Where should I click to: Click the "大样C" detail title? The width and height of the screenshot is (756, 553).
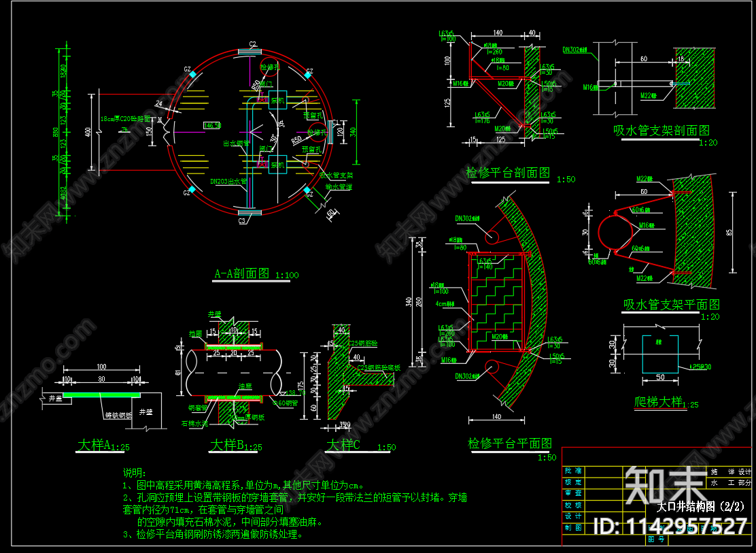[x=343, y=445]
